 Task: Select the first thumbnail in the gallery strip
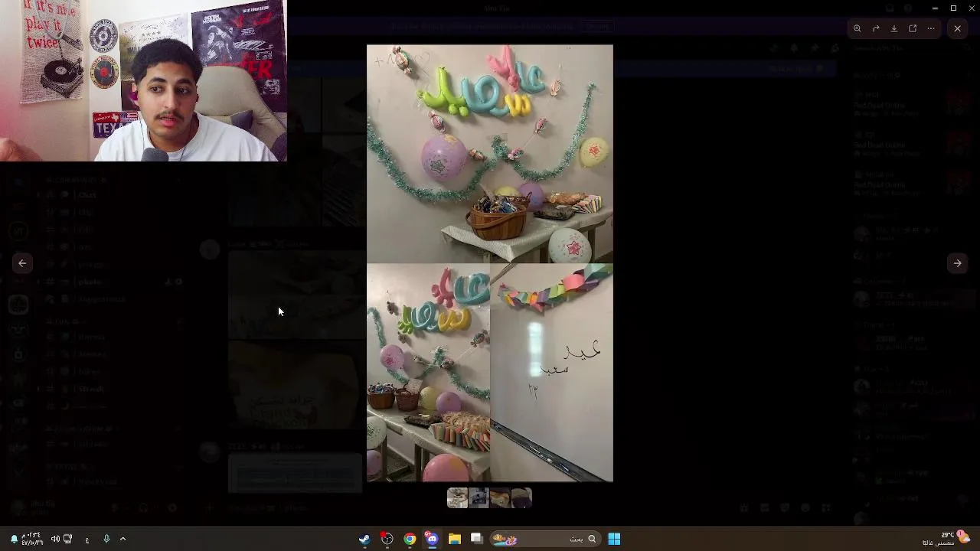point(457,498)
